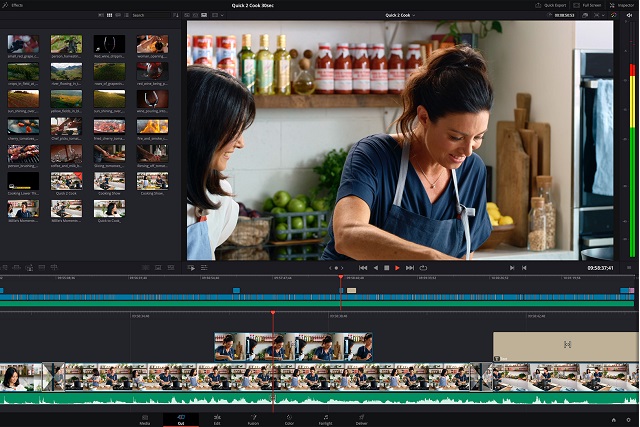The image size is (640, 427).
Task: Open Project Settings gear icon
Action: (628, 419)
